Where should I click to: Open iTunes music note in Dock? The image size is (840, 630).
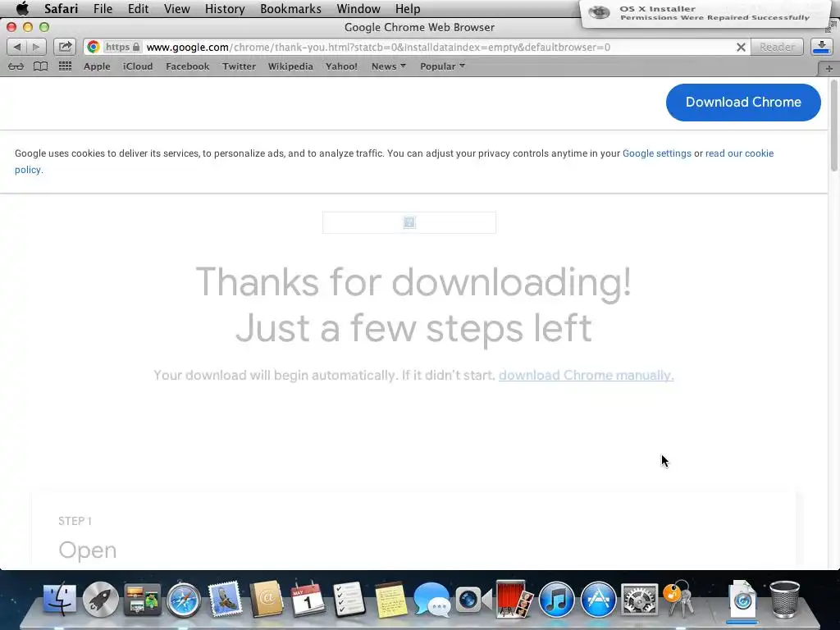[557, 599]
